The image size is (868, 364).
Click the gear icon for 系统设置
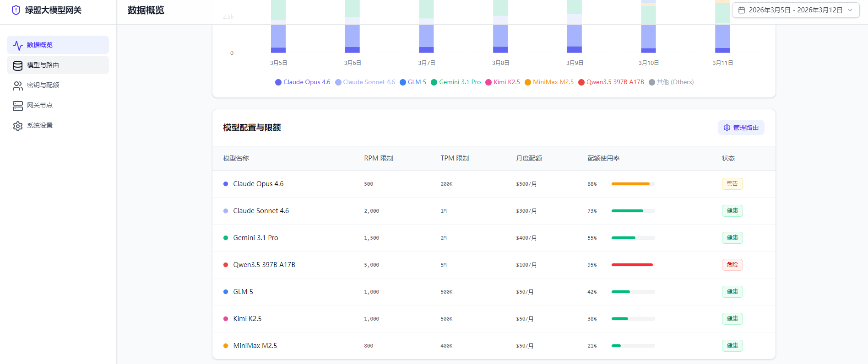(x=18, y=126)
